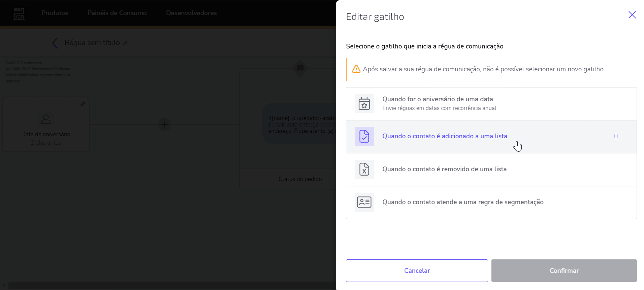Choose "Quando for o aniversário de uma data"
This screenshot has width=644, height=290.
pos(491,104)
